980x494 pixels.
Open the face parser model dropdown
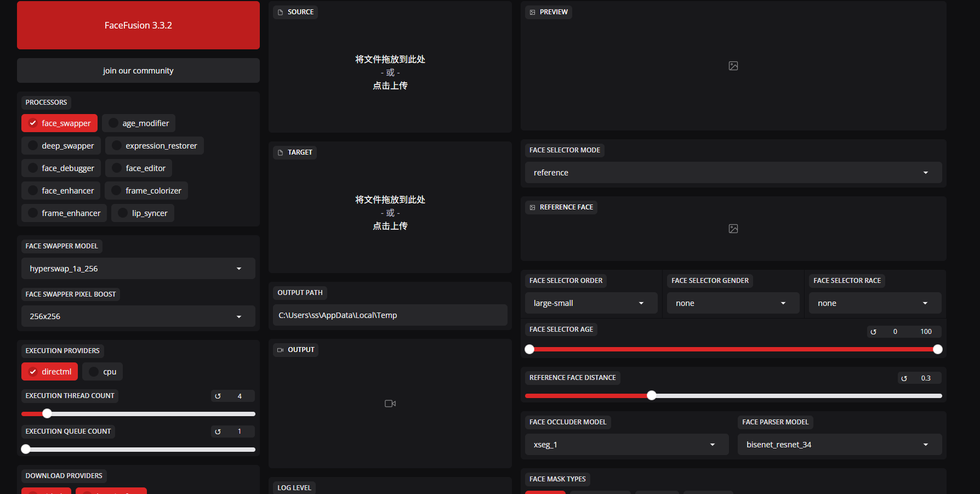[x=840, y=445]
